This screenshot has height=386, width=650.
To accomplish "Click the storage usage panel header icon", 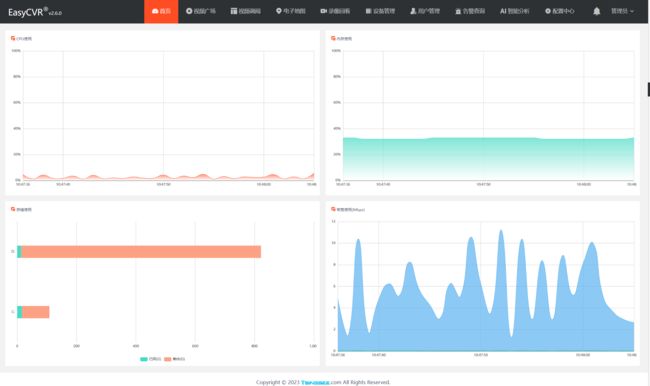I will (x=13, y=209).
